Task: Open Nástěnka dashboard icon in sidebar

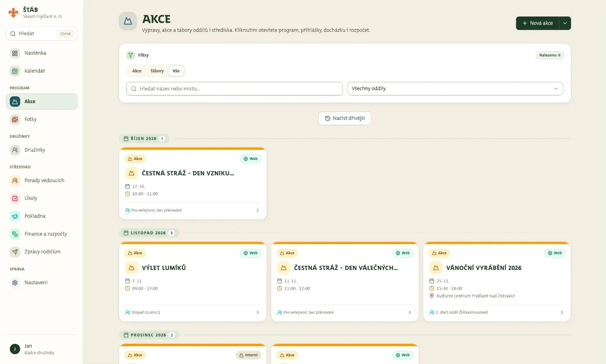Action: coord(15,53)
